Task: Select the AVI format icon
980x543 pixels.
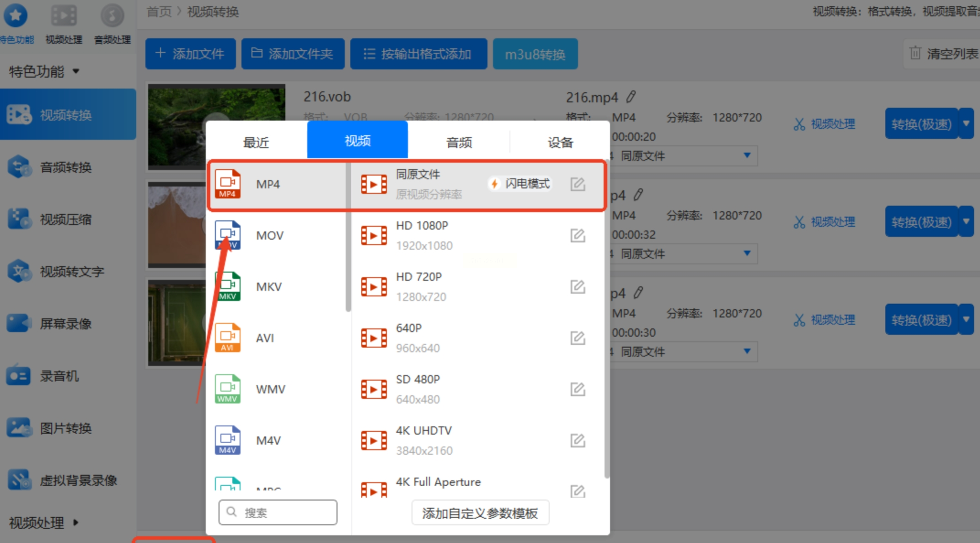Action: tap(228, 338)
